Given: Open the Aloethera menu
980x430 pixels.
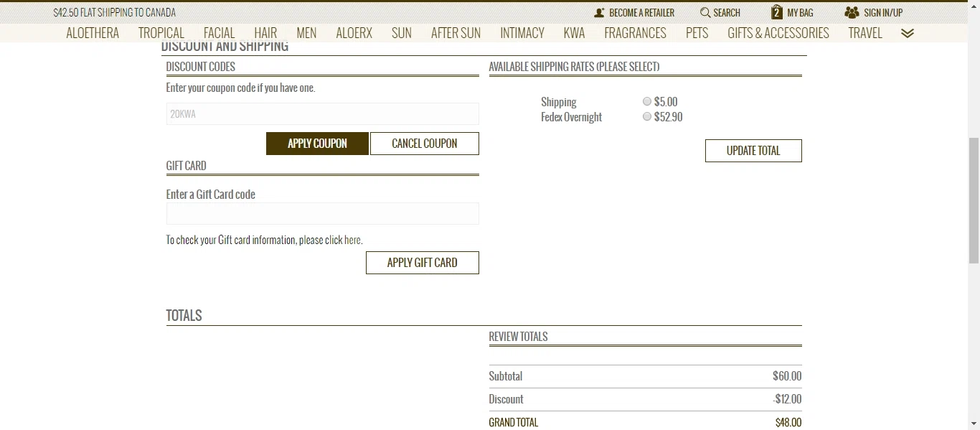Looking at the screenshot, I should click(x=93, y=33).
